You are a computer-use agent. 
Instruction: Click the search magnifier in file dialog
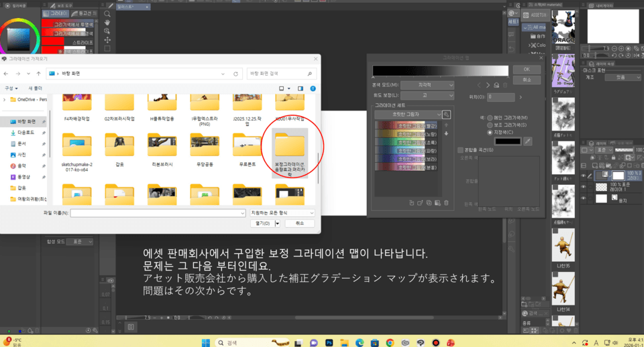click(x=310, y=74)
